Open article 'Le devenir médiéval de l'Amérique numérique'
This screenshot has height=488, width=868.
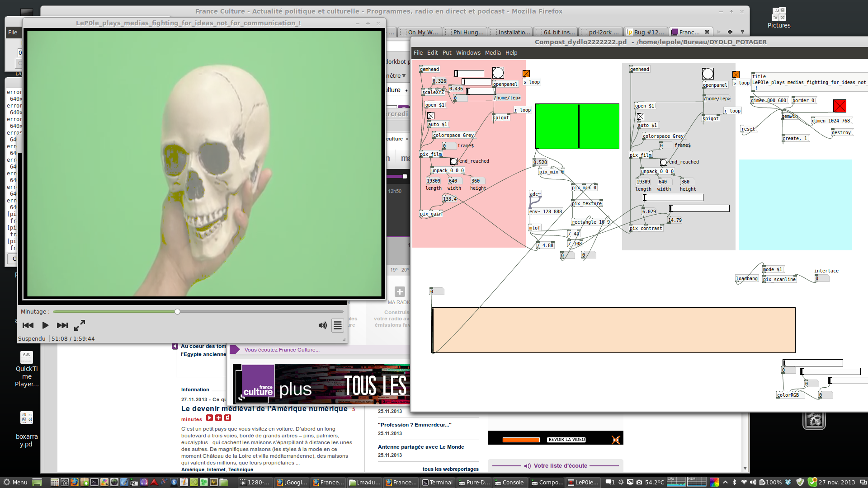(x=264, y=409)
